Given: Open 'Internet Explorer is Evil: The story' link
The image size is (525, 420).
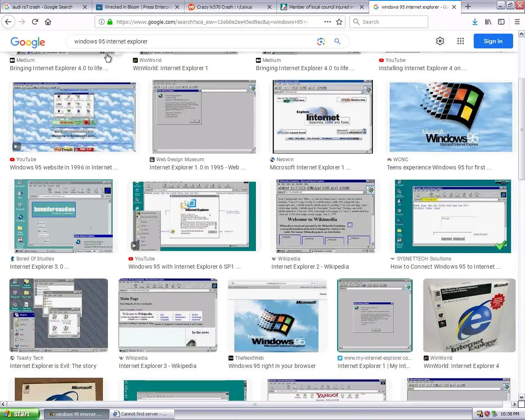Looking at the screenshot, I should coord(53,366).
